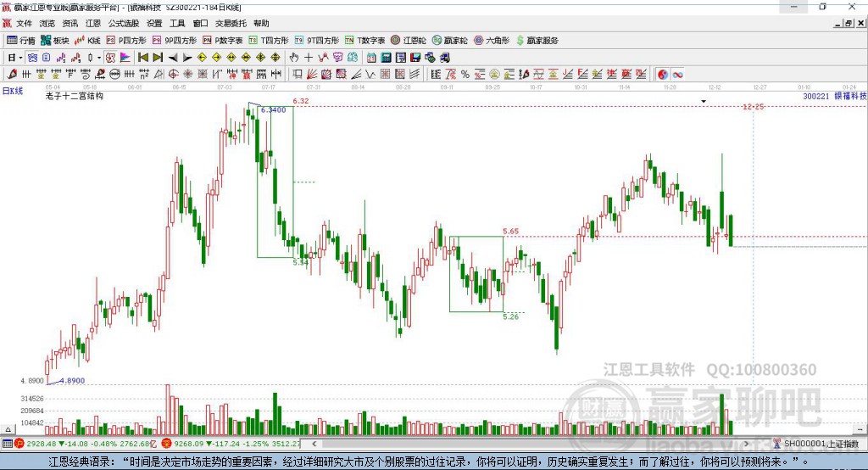Viewport: 868px width, 470px height.
Task: Click the black right arrow icon
Action: [187, 58]
